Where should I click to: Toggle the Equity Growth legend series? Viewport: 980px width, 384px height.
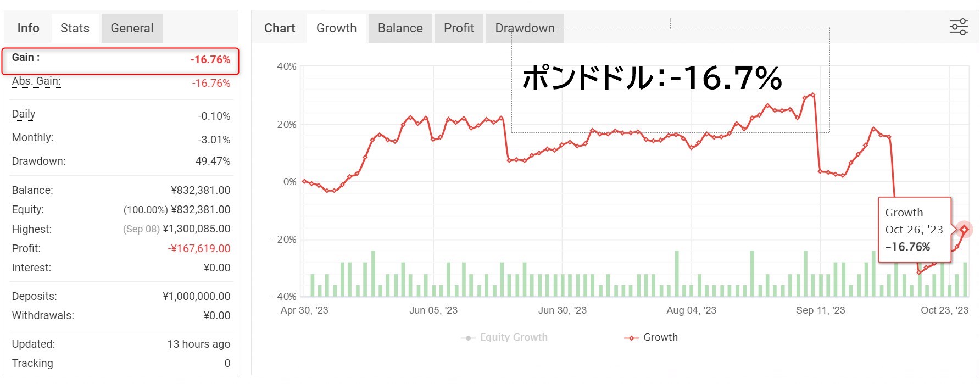point(504,337)
